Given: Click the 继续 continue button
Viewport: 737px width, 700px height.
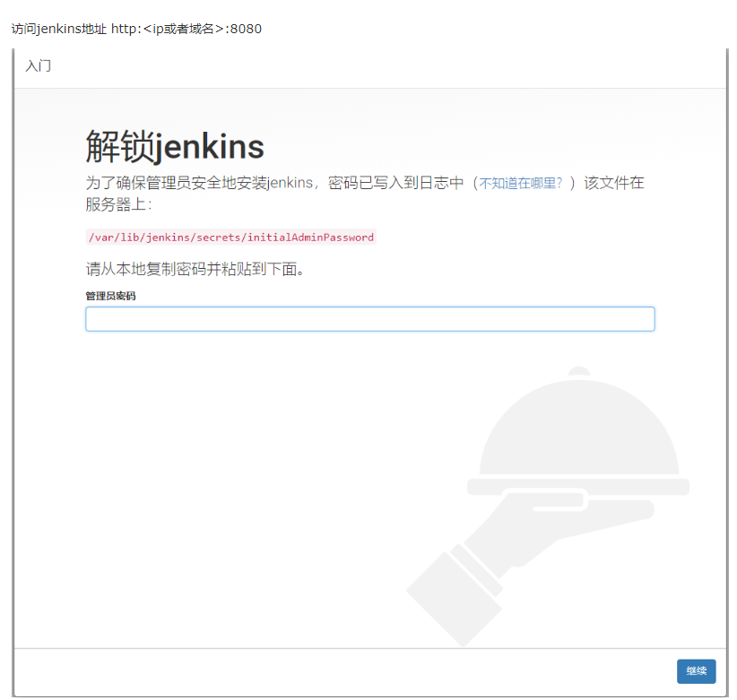Looking at the screenshot, I should 696,671.
